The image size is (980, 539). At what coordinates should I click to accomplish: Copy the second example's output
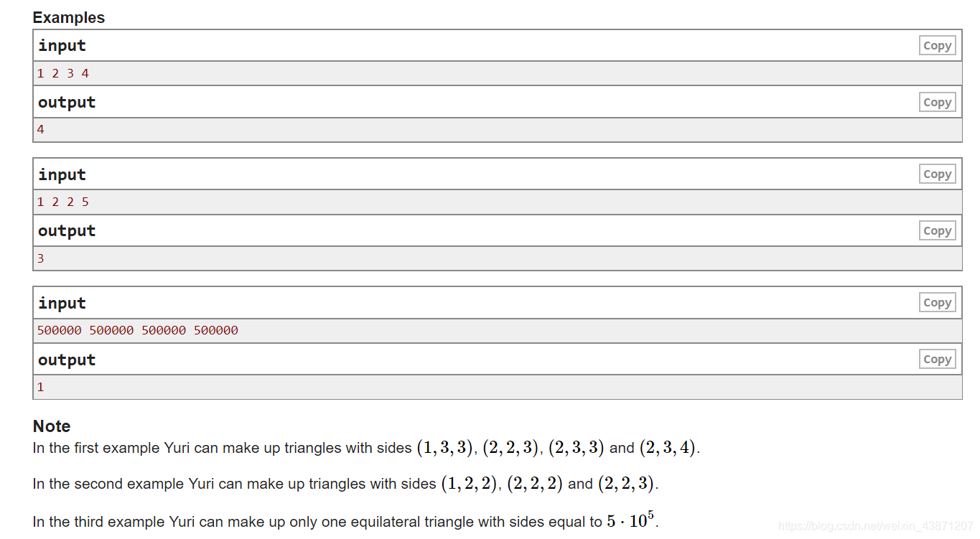(937, 230)
